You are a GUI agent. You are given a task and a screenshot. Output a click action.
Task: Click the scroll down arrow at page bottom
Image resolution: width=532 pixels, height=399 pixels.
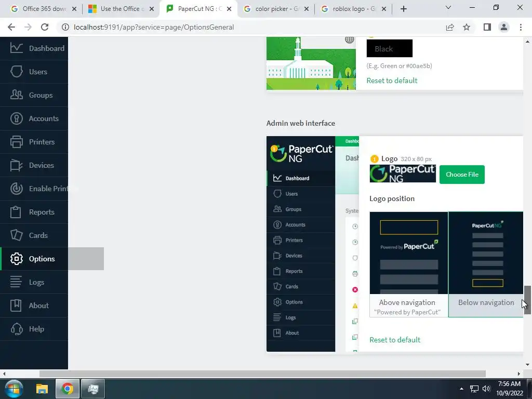pos(527,365)
